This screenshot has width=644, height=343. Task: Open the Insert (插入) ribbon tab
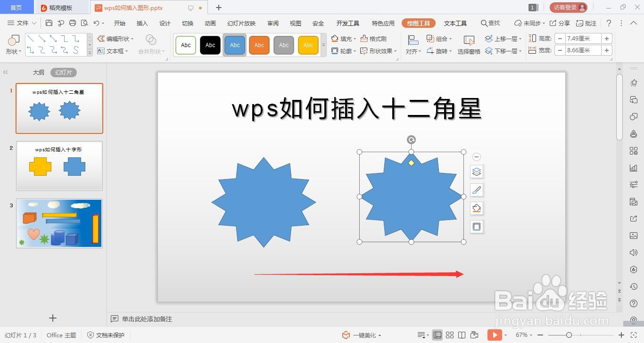142,23
